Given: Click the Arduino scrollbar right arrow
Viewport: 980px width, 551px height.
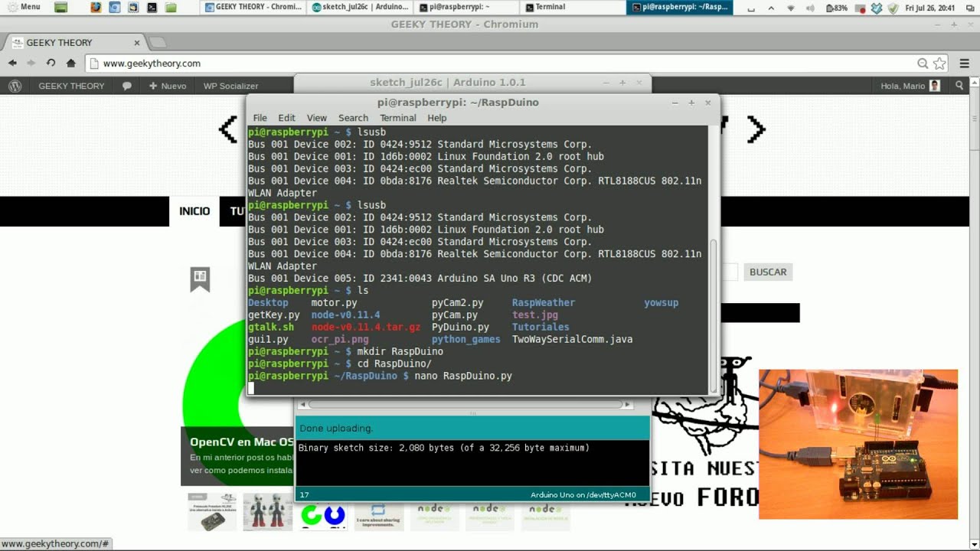Looking at the screenshot, I should point(628,404).
